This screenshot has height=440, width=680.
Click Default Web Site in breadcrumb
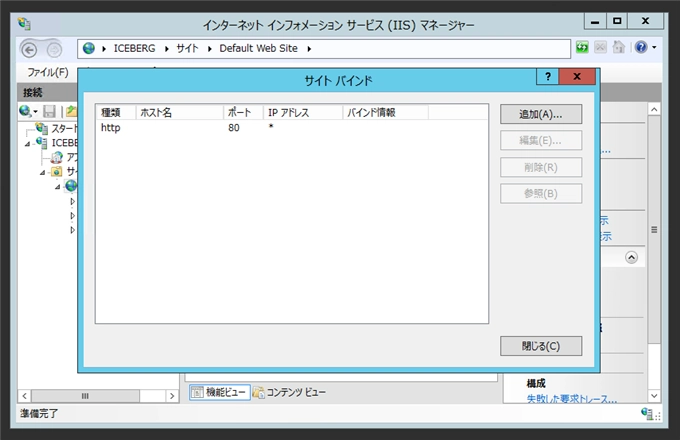tap(258, 49)
